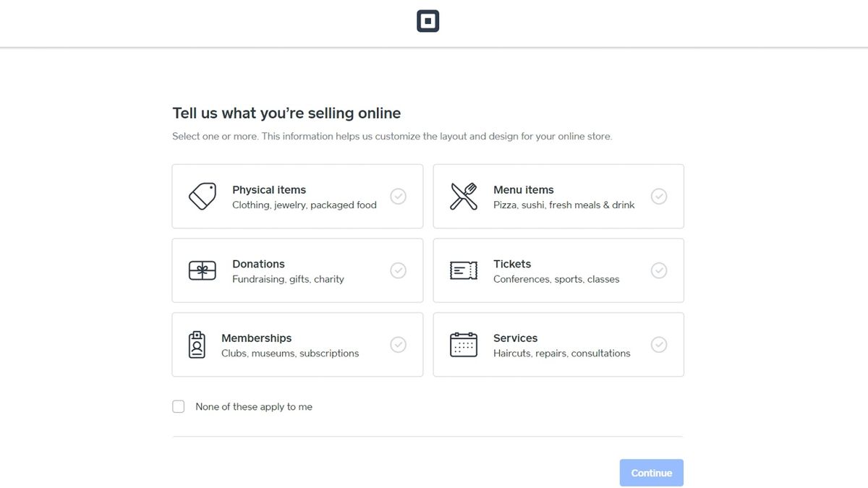
Task: Click the price tag icon for Physical items
Action: pos(201,195)
